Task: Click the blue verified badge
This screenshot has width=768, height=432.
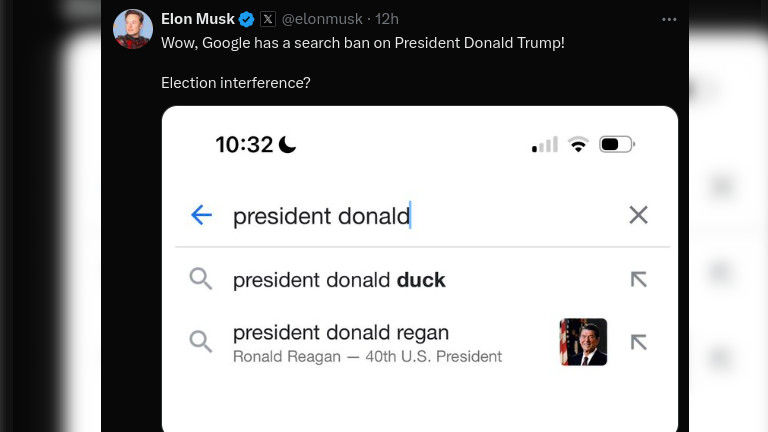Action: coord(246,19)
